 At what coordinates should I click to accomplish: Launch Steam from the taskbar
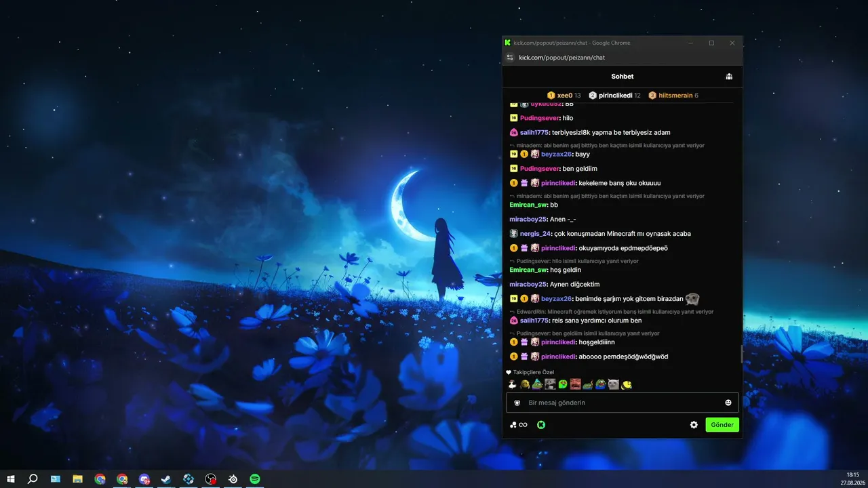[x=166, y=479]
